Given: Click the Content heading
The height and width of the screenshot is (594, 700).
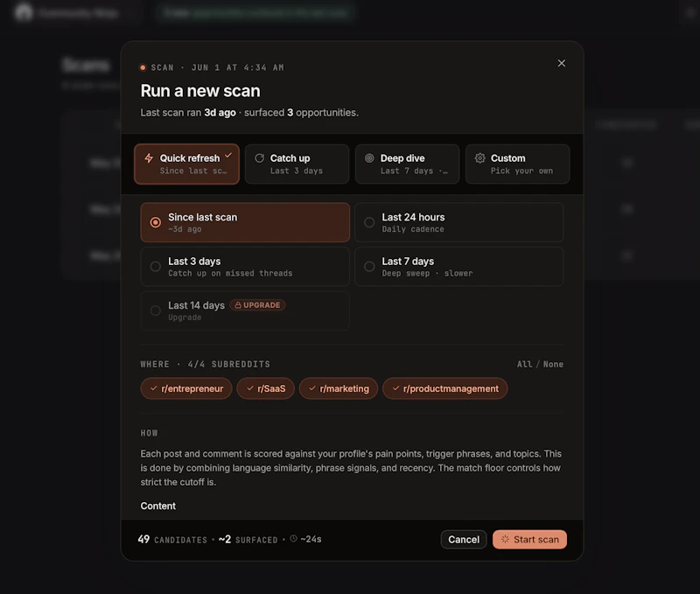Looking at the screenshot, I should tap(158, 507).
